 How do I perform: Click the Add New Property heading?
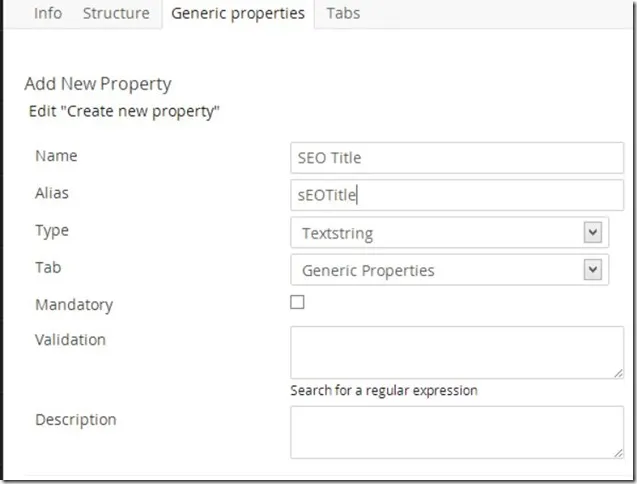[98, 84]
